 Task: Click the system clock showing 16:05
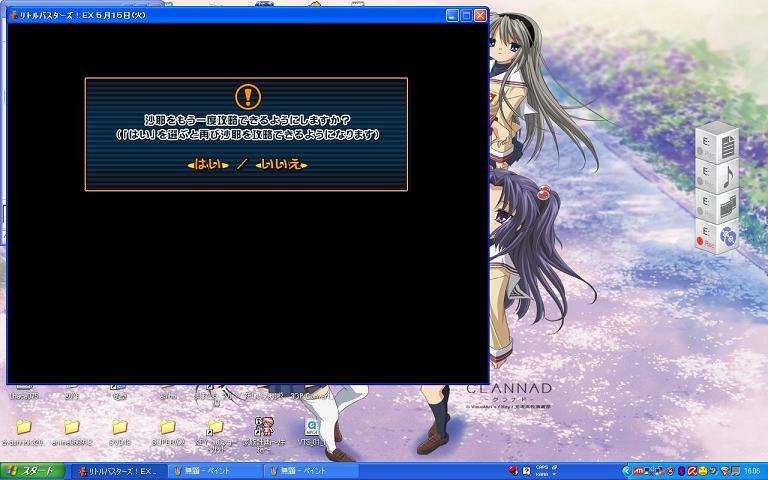pyautogui.click(x=752, y=471)
